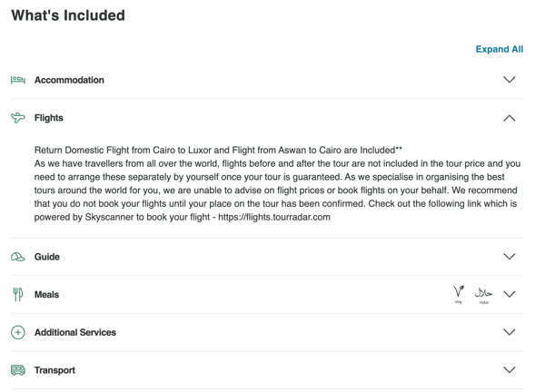This screenshot has width=545, height=392.
Task: Expand the Guide section chevron
Action: [x=510, y=257]
